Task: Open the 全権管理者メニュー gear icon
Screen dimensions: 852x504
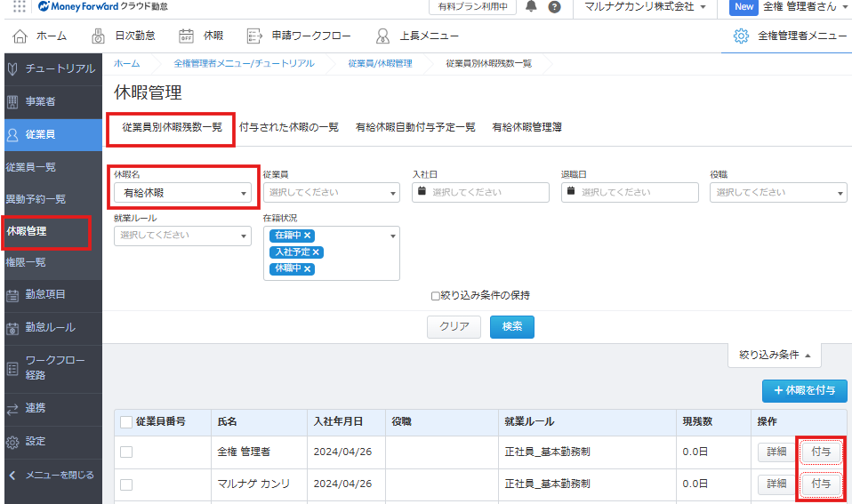Action: pyautogui.click(x=741, y=36)
